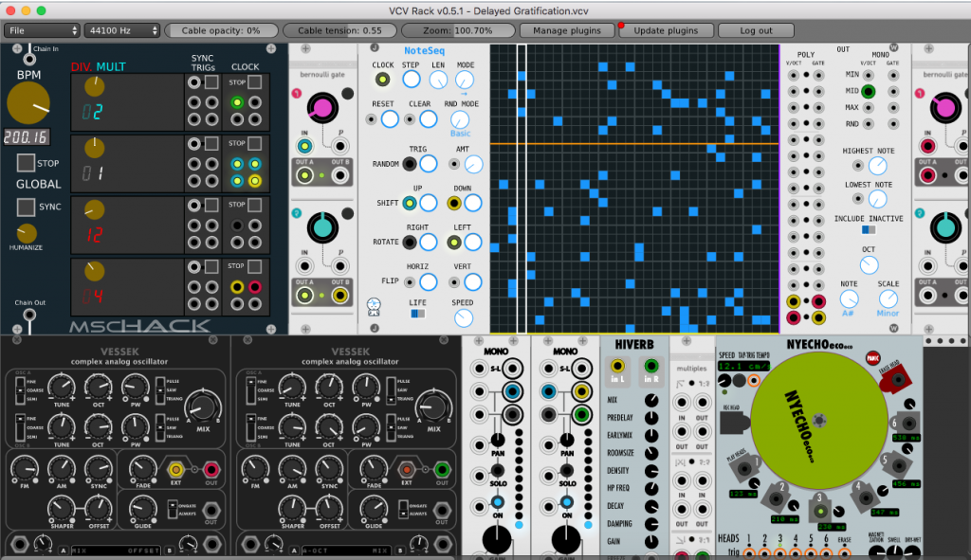Open the 44100 Hz sample rate dropdown
Screen dimensions: 971x560
tap(122, 30)
